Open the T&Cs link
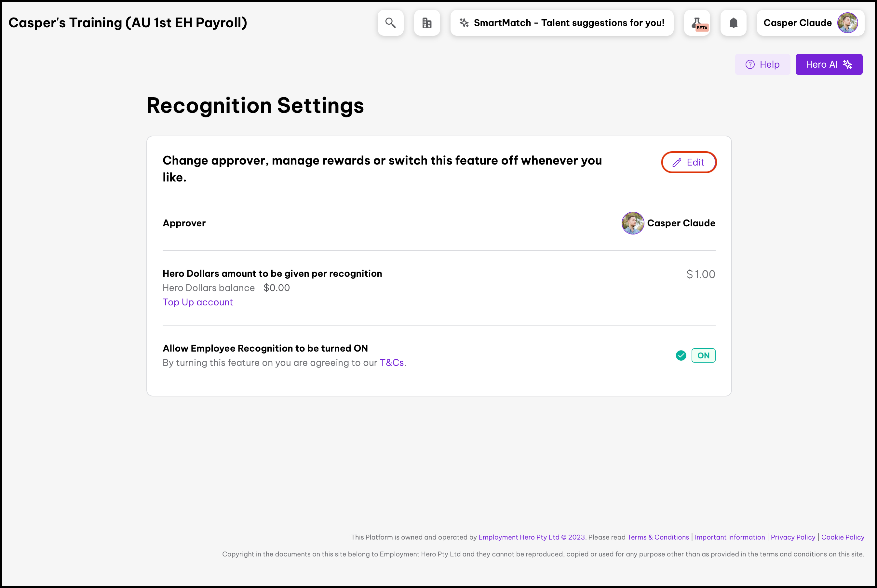Image resolution: width=877 pixels, height=588 pixels. point(392,363)
